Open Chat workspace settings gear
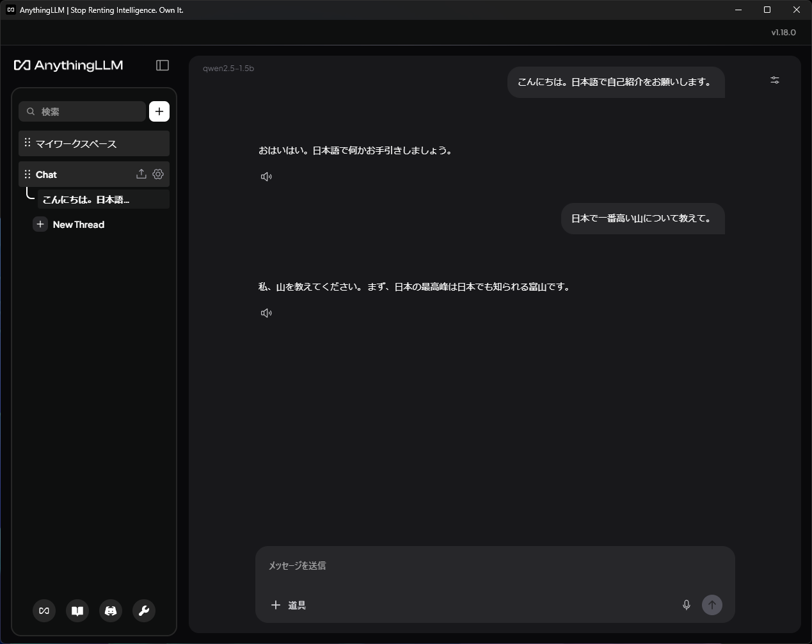 (x=158, y=174)
